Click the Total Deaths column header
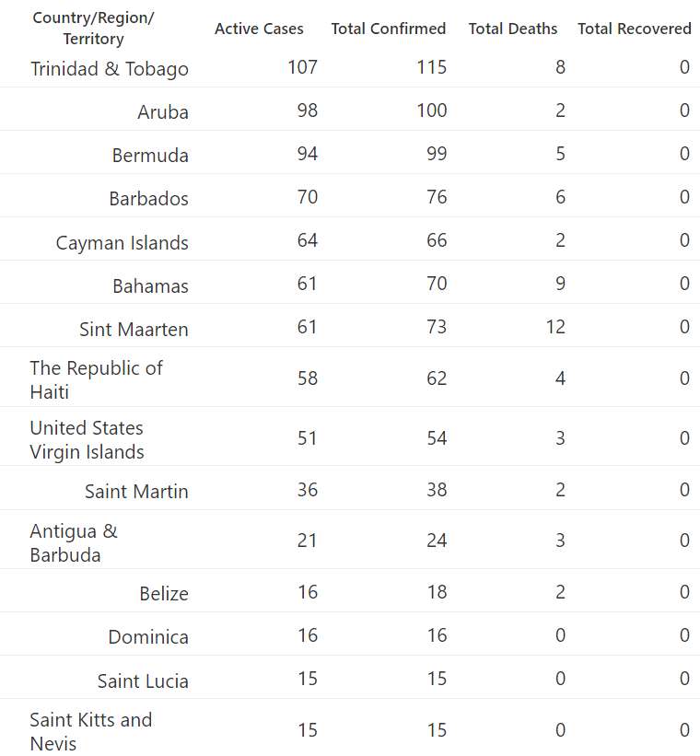This screenshot has height=756, width=700. pyautogui.click(x=513, y=29)
